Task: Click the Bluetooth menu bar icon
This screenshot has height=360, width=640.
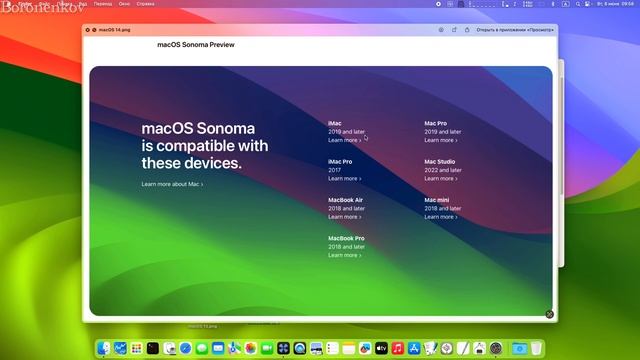Action: tap(553, 4)
